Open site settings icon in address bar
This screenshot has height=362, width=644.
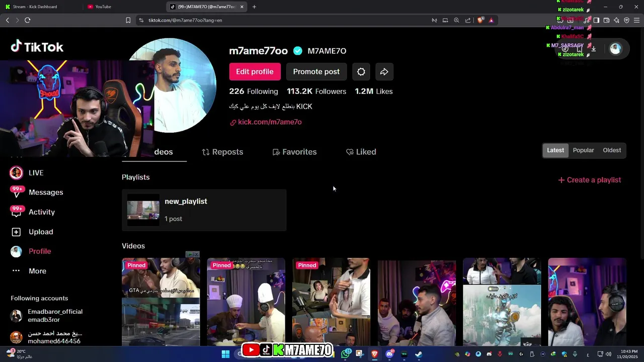pos(141,20)
